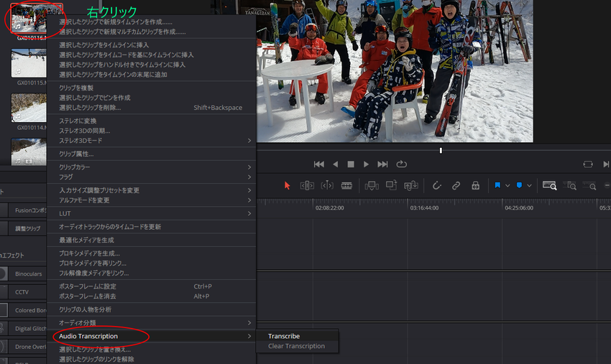The height and width of the screenshot is (364, 611).
Task: Toggle Position Lock padlock icon
Action: point(475,186)
